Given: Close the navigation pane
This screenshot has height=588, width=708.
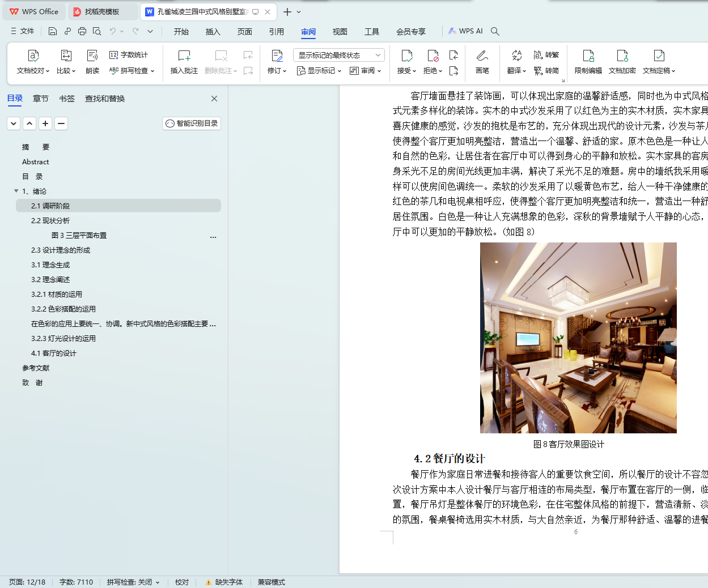Looking at the screenshot, I should pos(214,99).
